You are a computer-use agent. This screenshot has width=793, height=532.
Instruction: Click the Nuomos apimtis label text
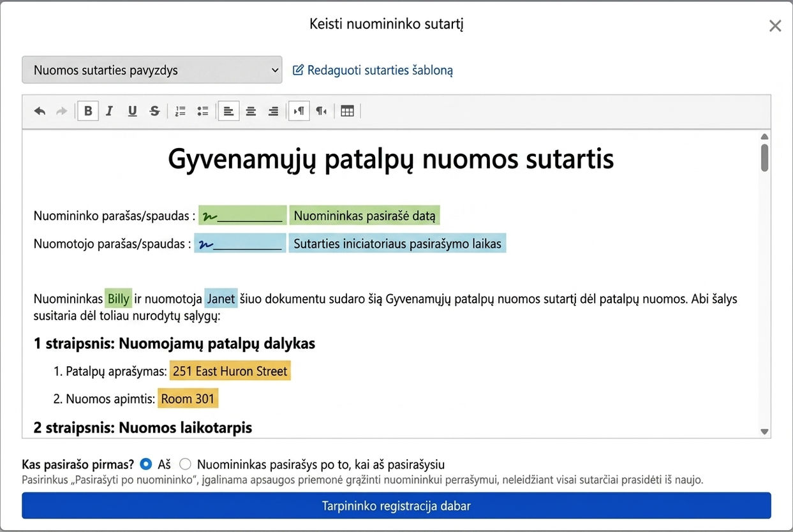(110, 399)
